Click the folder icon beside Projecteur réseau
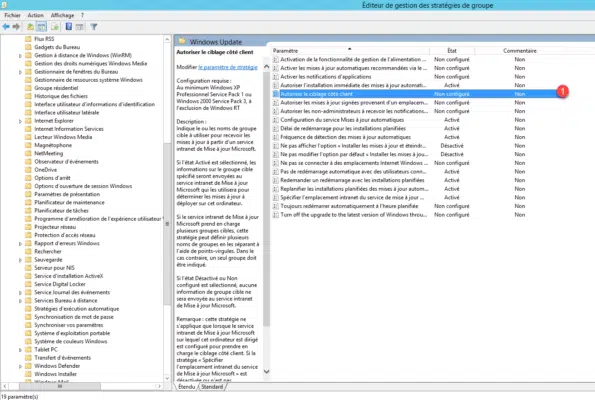The width and height of the screenshot is (595, 400). click(x=28, y=227)
